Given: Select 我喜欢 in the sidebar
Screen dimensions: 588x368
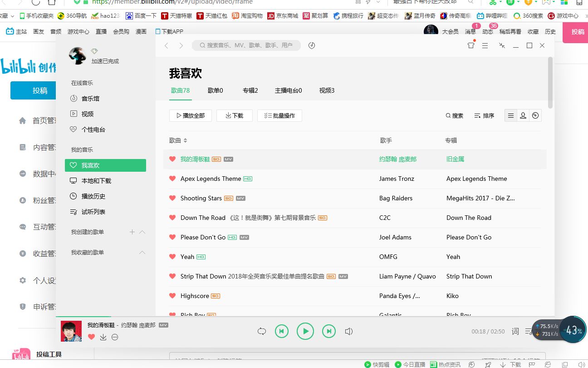Looking at the screenshot, I should 105,165.
